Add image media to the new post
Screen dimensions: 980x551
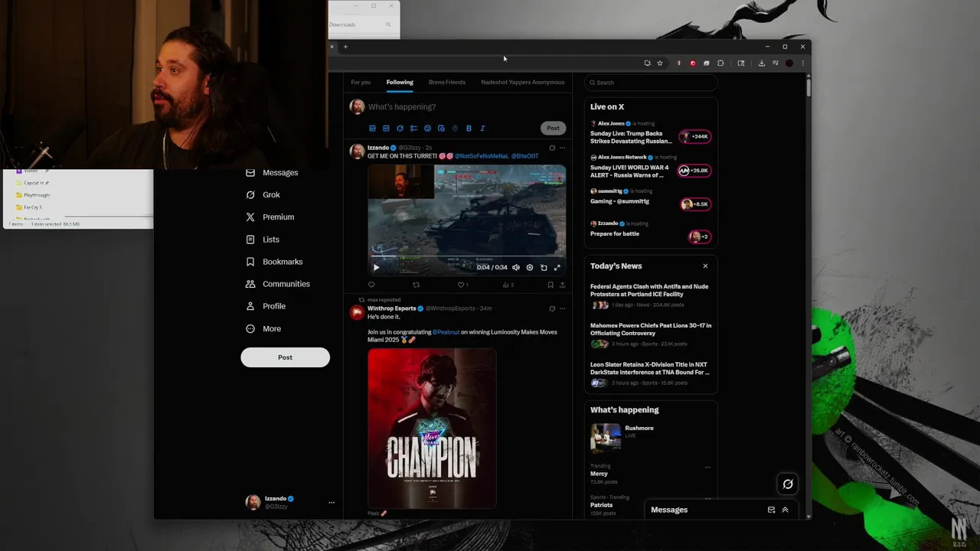click(372, 129)
